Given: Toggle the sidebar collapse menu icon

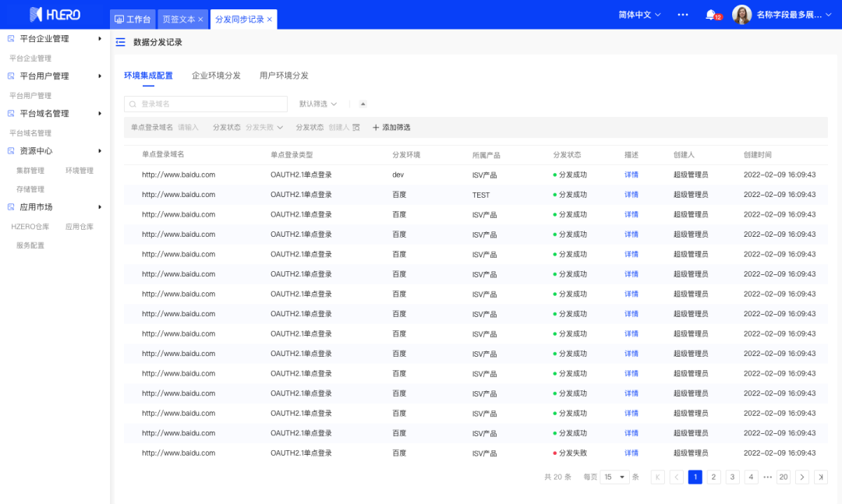Looking at the screenshot, I should [x=120, y=43].
